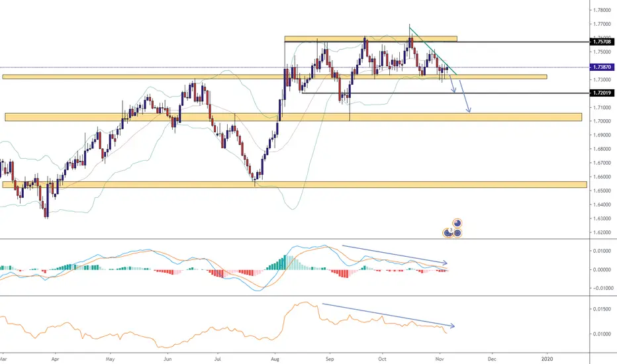Screen dimensions: 617x364
Task: Select the black horizontal line at 1.72019
Action: pyautogui.click(x=445, y=93)
